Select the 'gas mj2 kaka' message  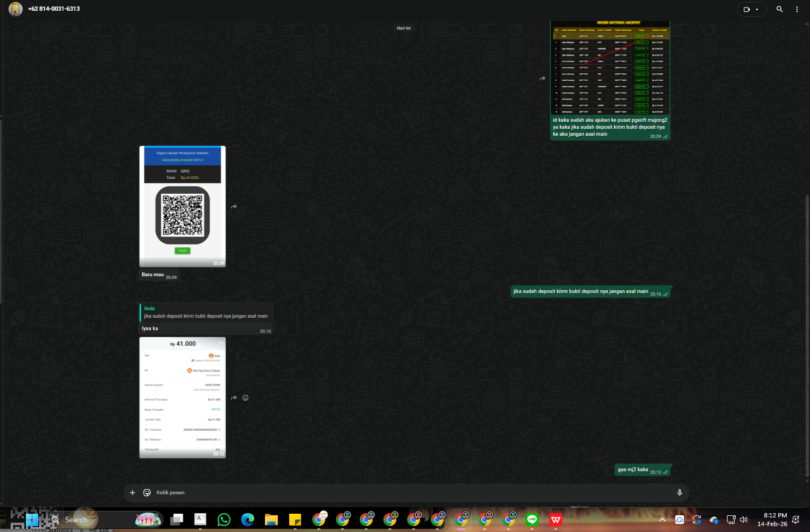pos(633,470)
